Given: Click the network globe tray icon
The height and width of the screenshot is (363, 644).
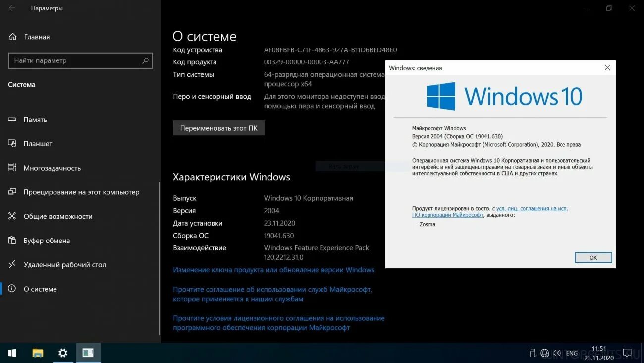Looking at the screenshot, I should [545, 353].
